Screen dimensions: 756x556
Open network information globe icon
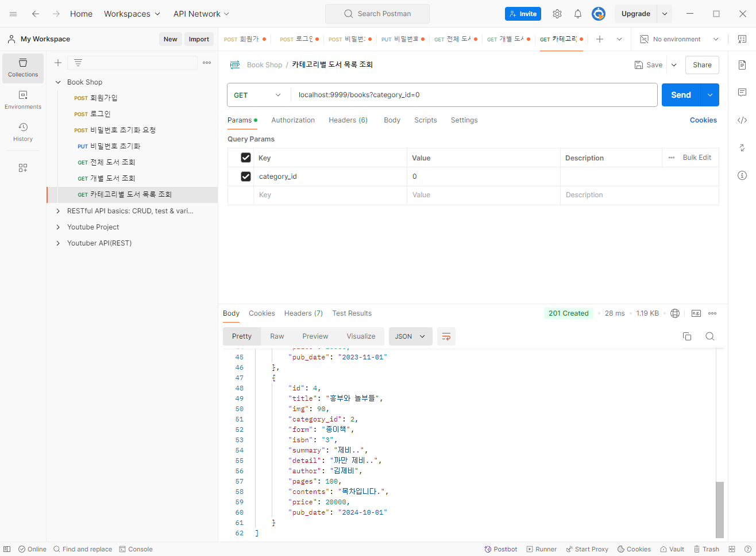[675, 313]
